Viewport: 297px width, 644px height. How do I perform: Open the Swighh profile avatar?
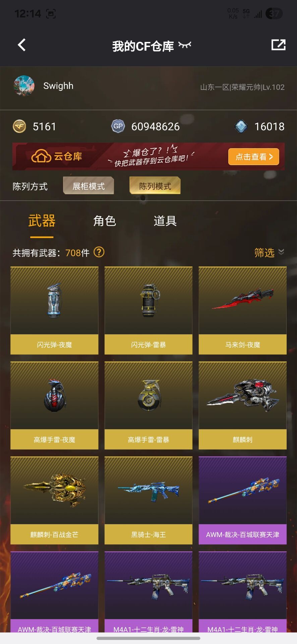24,86
